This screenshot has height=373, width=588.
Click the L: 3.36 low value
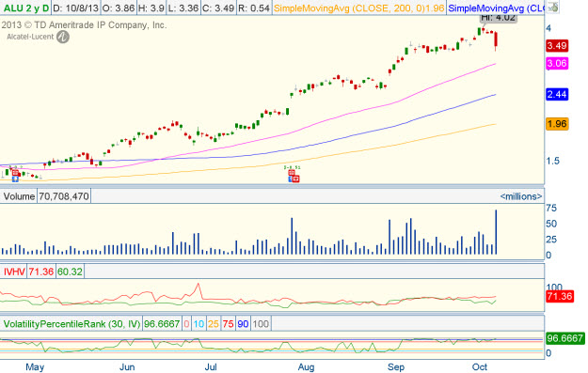point(183,8)
